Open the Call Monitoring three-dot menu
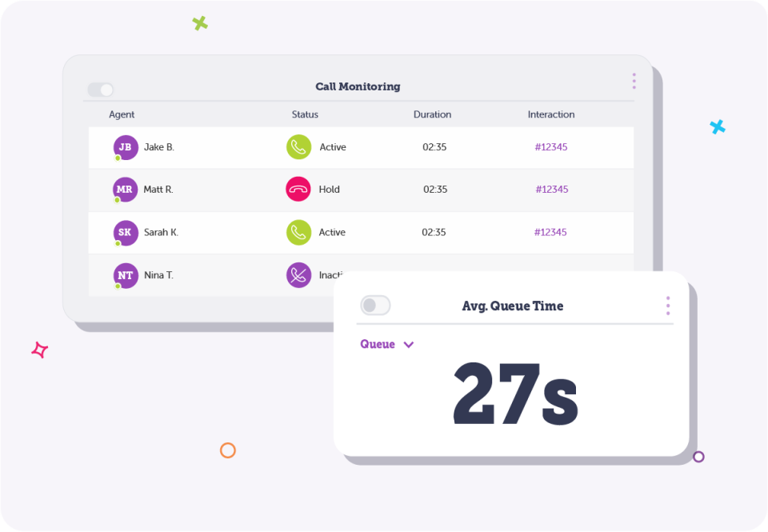The height and width of the screenshot is (532, 768). point(634,81)
